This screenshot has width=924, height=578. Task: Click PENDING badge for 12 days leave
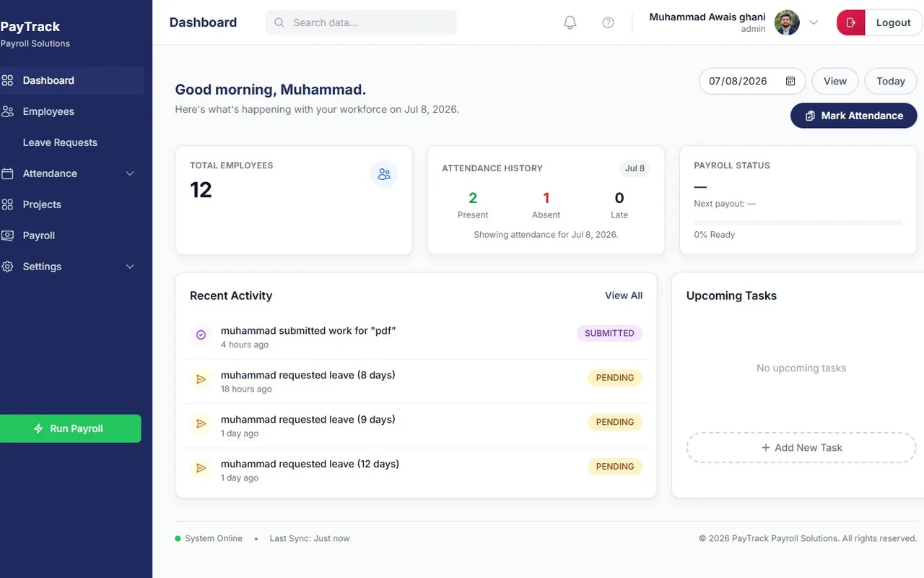(x=615, y=467)
